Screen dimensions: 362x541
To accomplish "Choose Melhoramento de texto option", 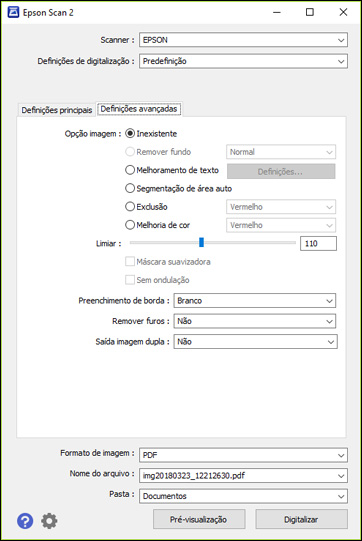I will point(130,170).
